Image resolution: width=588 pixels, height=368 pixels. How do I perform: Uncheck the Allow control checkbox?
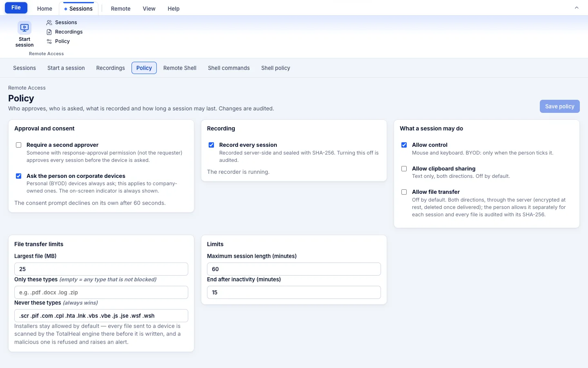(404, 145)
